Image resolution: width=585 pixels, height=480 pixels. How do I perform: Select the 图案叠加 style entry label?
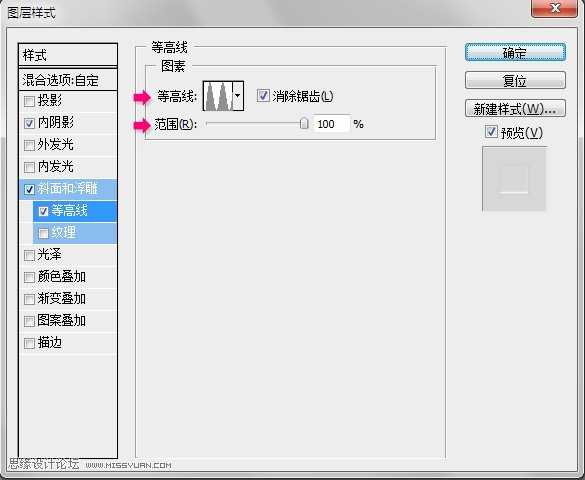pos(62,320)
